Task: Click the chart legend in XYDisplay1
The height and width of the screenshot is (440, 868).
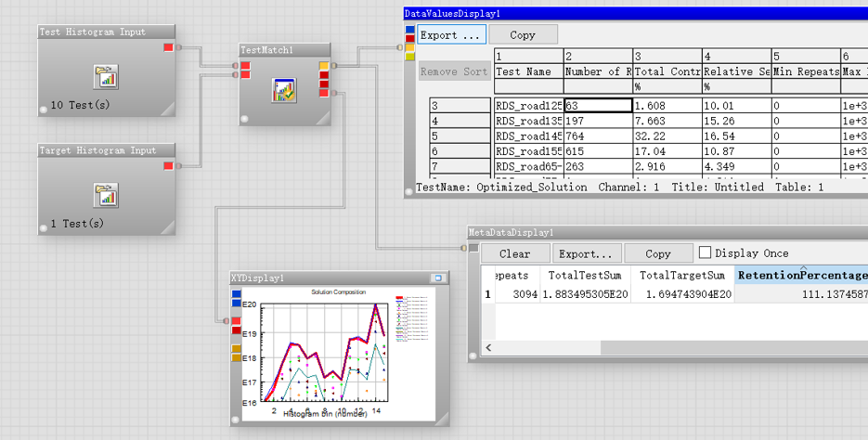Action: coord(412,318)
